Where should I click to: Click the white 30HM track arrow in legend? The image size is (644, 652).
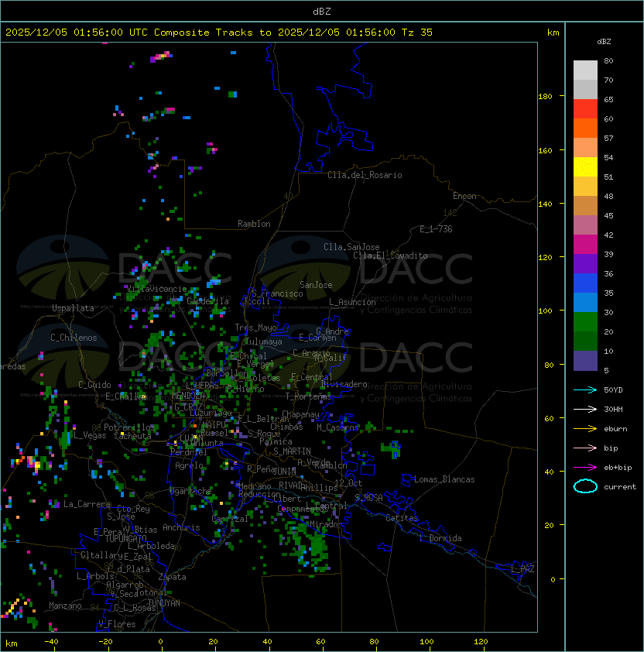[x=585, y=410]
